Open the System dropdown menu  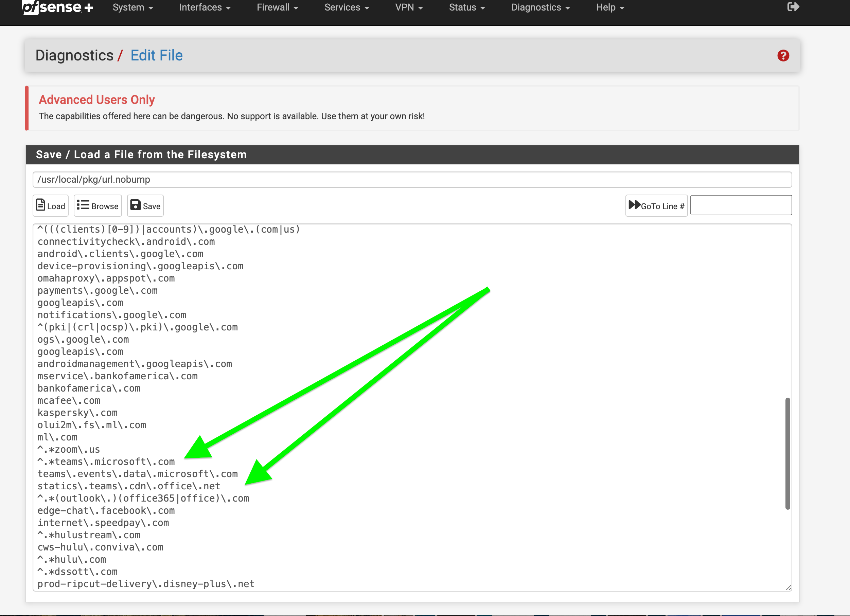coord(133,7)
